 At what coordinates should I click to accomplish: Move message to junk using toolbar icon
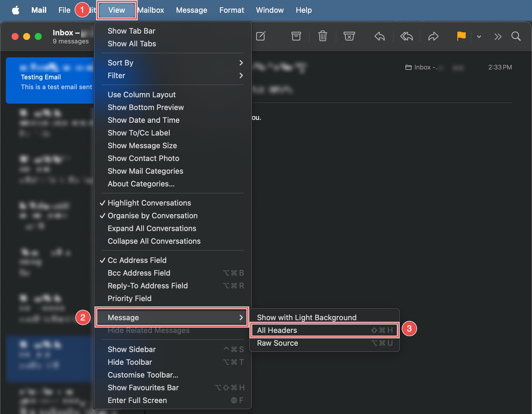pyautogui.click(x=349, y=36)
